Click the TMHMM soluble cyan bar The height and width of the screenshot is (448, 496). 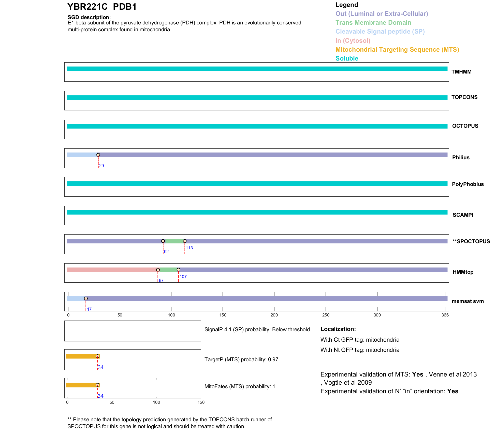tap(257, 69)
